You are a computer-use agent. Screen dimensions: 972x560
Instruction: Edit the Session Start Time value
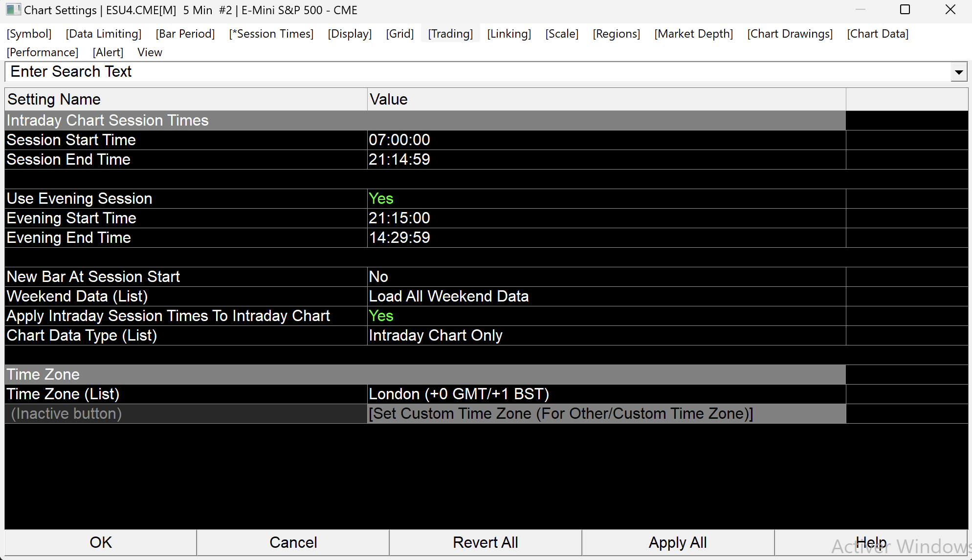pyautogui.click(x=399, y=140)
